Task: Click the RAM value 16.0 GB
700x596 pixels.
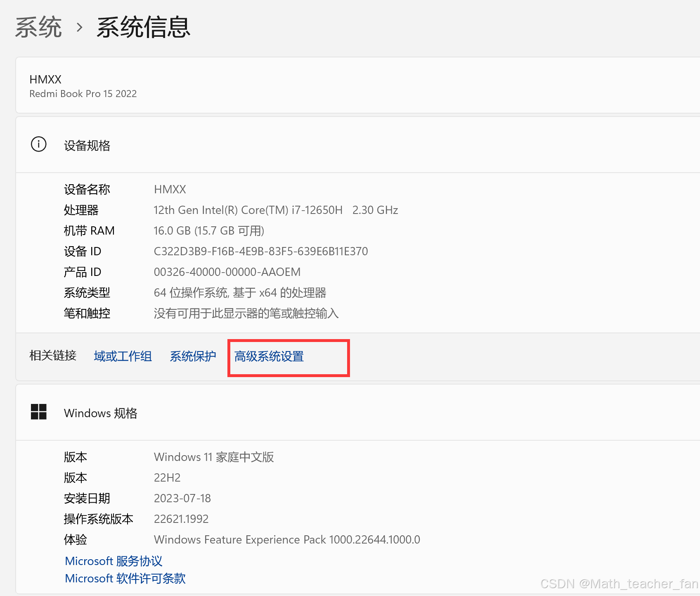Action: coord(209,230)
